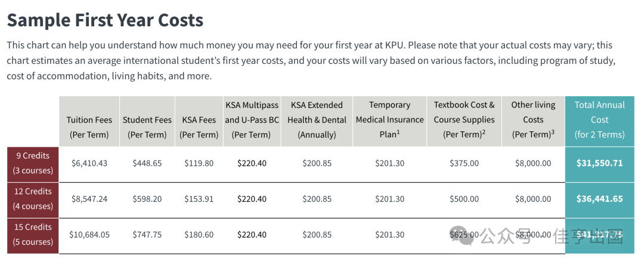
Task: Click the KSA Multipass and U-Pass BC header
Action: click(x=252, y=121)
